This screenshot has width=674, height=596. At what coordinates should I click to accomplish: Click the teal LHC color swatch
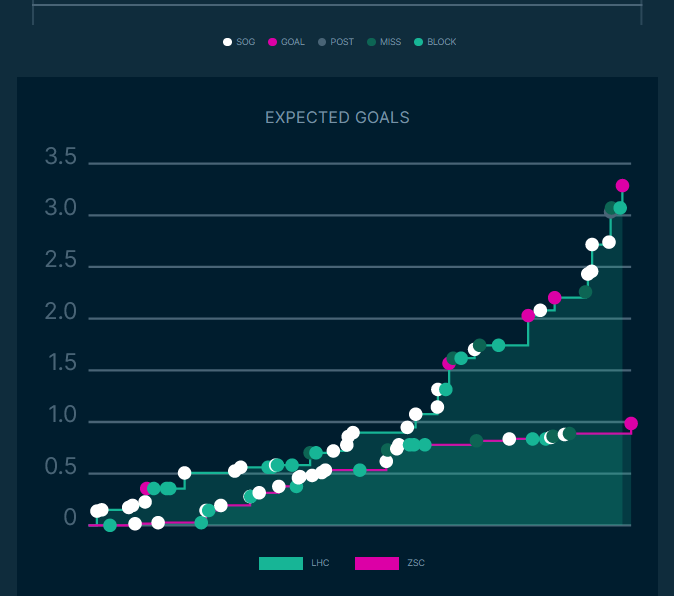281,563
